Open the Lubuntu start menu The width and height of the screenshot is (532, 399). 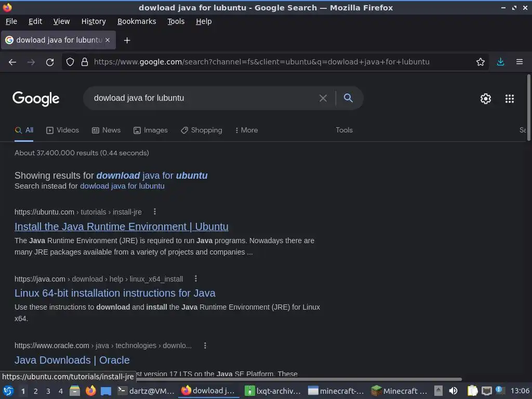[8, 391]
